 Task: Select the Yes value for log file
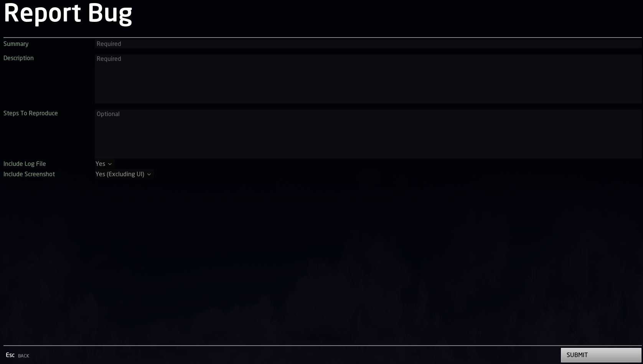click(101, 164)
